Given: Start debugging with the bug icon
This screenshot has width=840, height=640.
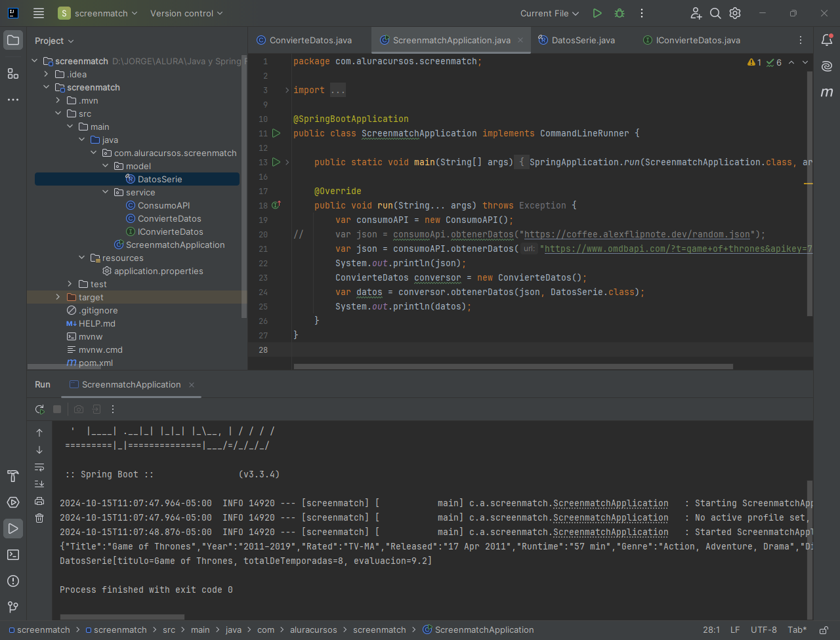Looking at the screenshot, I should click(x=619, y=13).
